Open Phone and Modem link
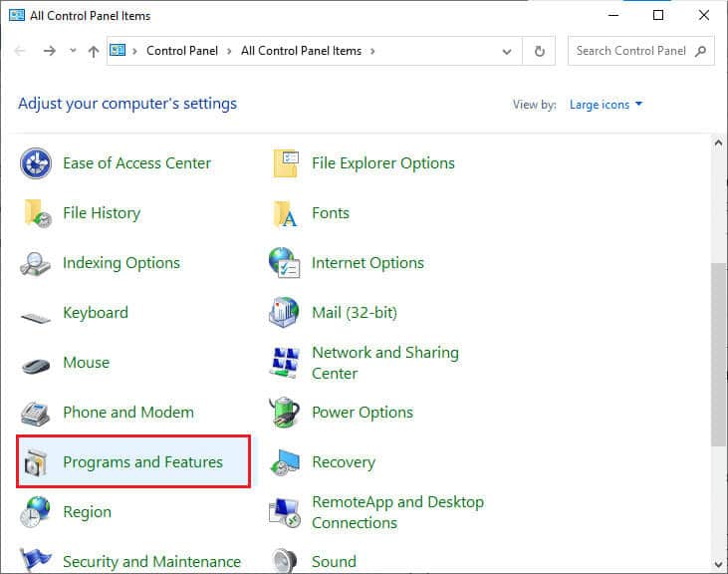This screenshot has width=728, height=574. click(128, 413)
